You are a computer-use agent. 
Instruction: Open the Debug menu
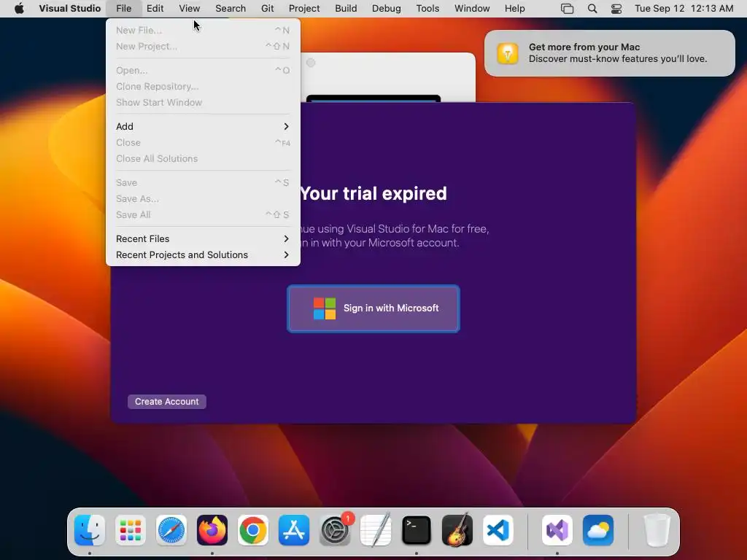click(387, 8)
